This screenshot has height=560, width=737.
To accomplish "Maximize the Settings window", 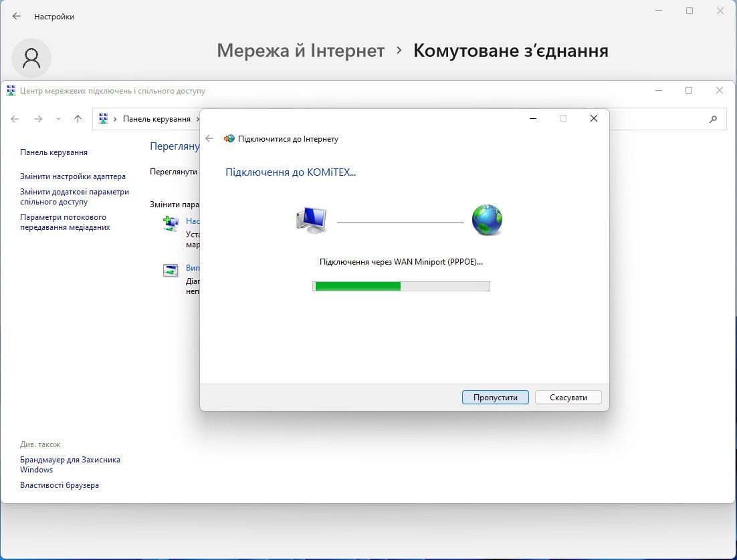I will click(x=690, y=10).
